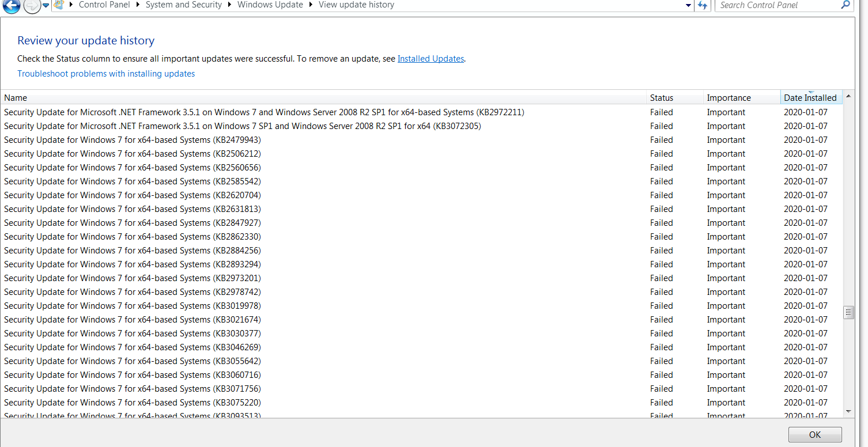Viewport: 868px width, 447px height.
Task: Open the Installed Updates link
Action: click(x=431, y=59)
